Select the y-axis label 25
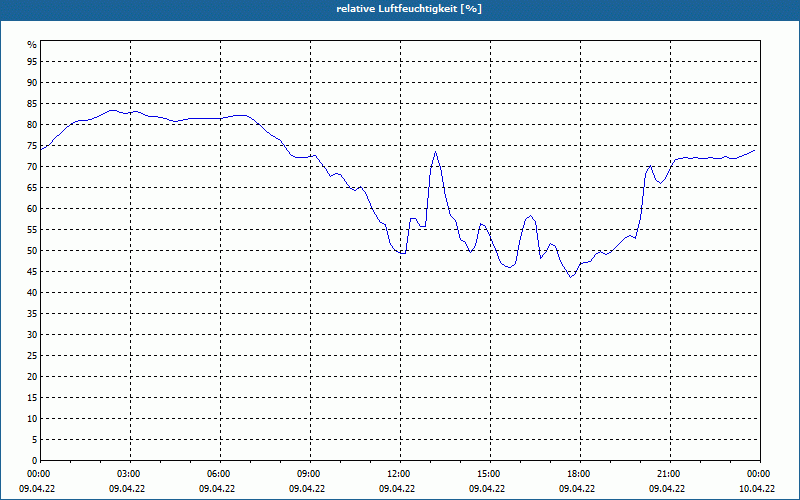Image resolution: width=800 pixels, height=500 pixels. click(32, 356)
